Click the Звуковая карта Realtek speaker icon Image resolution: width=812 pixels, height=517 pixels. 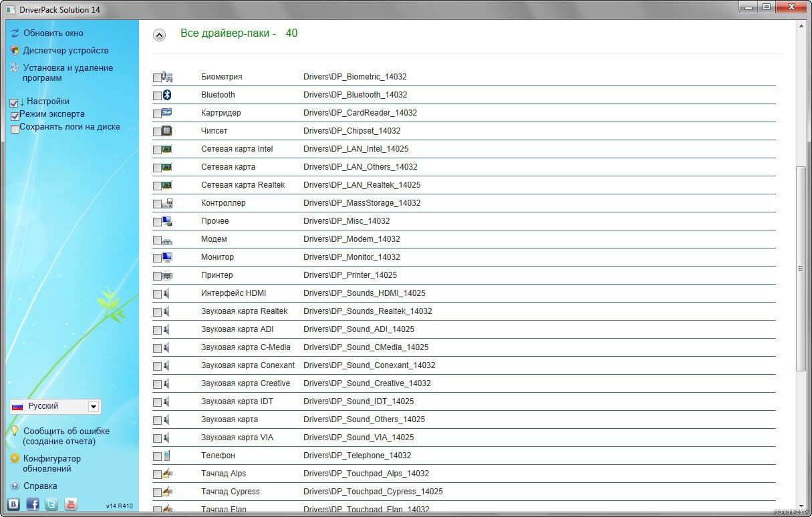[166, 311]
